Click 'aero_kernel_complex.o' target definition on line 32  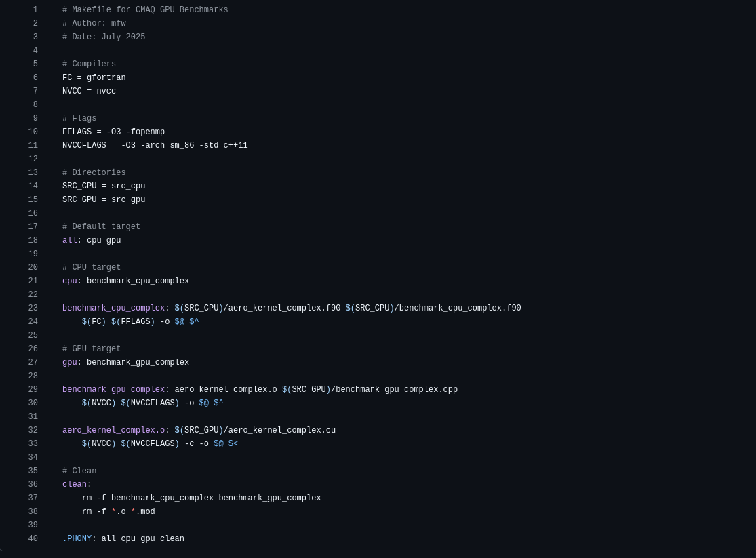(113, 431)
